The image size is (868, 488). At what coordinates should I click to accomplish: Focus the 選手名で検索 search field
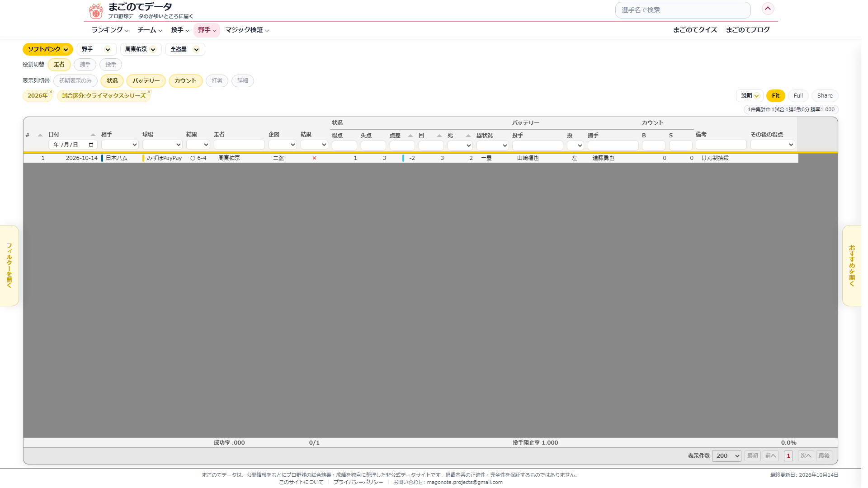click(x=683, y=10)
